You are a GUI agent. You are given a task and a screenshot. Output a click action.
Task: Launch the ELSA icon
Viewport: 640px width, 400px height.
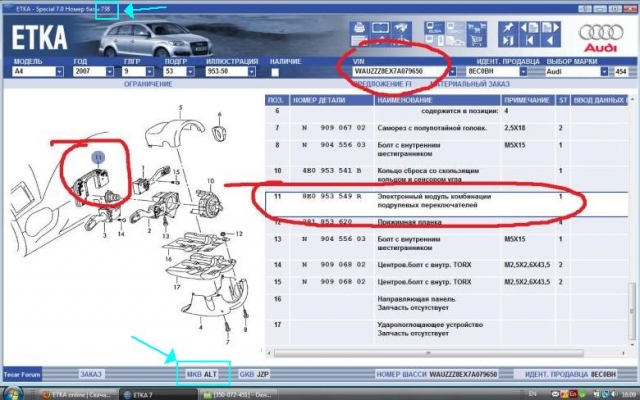[x=434, y=28]
